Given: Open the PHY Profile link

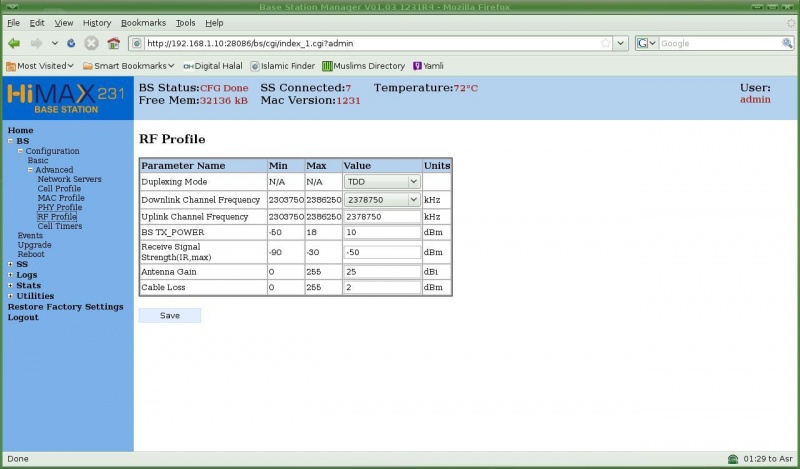Looking at the screenshot, I should tap(59, 207).
